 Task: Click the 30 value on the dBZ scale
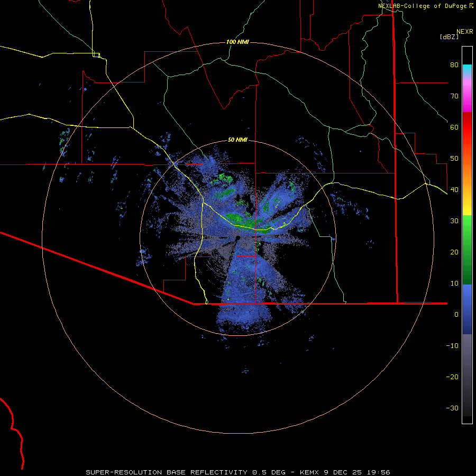click(x=454, y=221)
